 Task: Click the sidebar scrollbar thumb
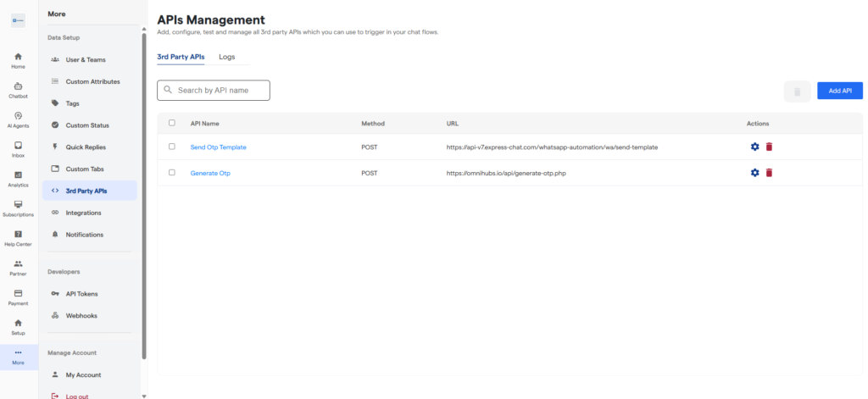(144, 197)
